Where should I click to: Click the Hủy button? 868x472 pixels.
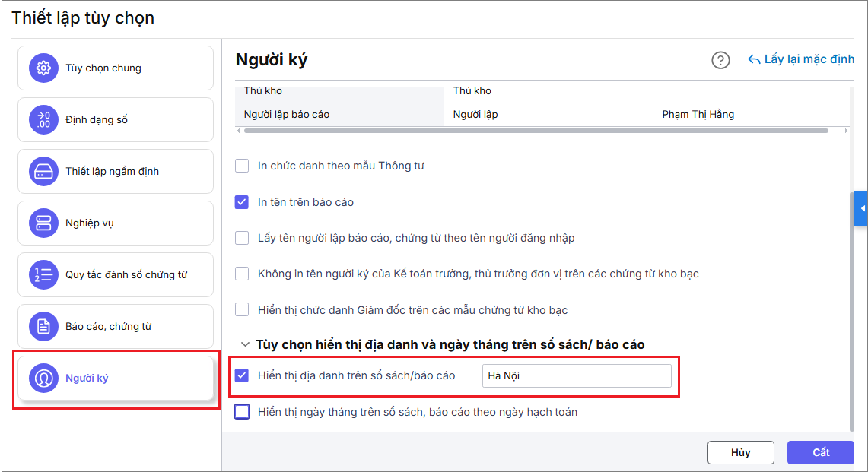(x=741, y=453)
